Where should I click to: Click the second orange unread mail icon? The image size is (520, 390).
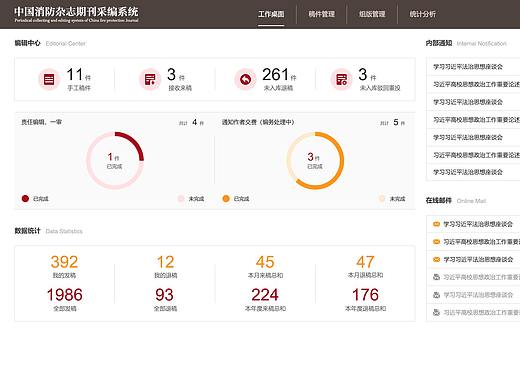point(436,242)
